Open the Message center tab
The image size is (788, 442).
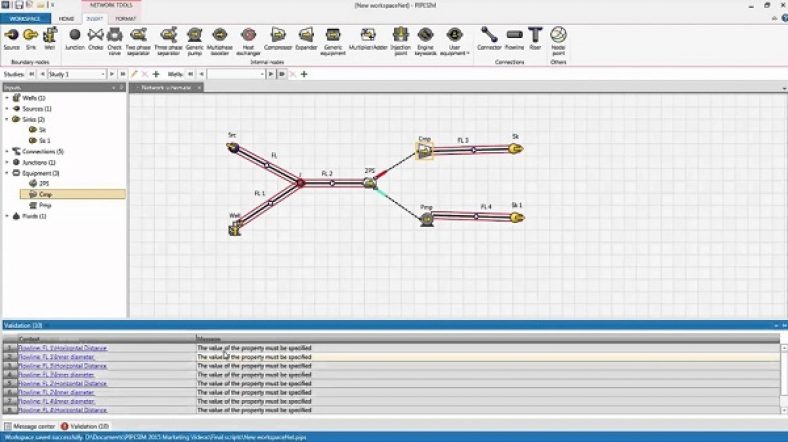(30, 426)
